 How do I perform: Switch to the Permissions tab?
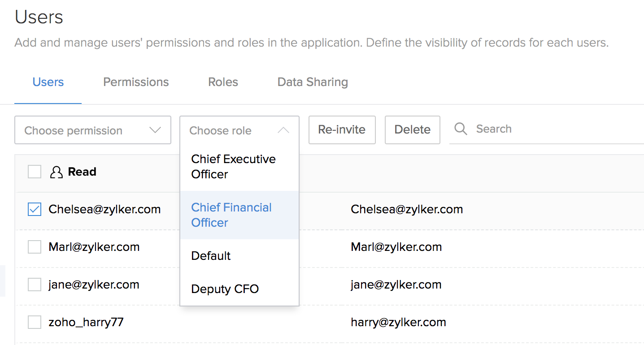coord(136,82)
